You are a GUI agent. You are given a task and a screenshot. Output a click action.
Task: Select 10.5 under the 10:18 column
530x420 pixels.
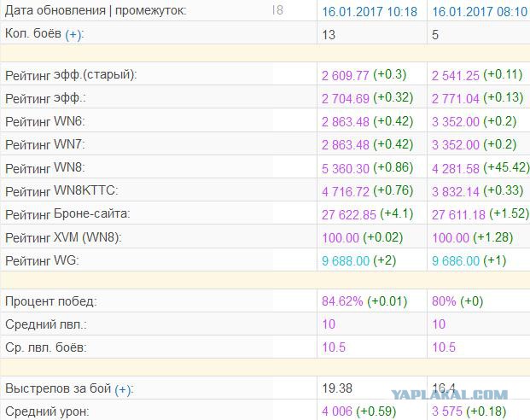(x=334, y=347)
